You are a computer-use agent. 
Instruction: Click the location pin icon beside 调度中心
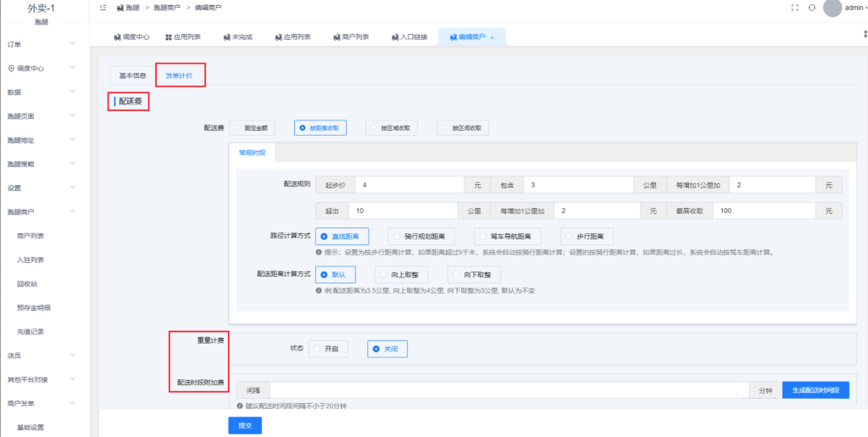tap(11, 68)
